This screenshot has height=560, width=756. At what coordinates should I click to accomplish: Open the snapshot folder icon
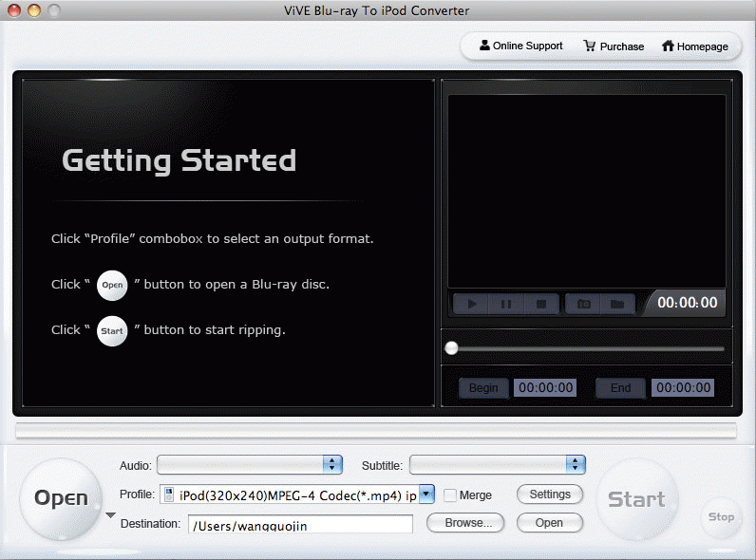pyautogui.click(x=617, y=304)
